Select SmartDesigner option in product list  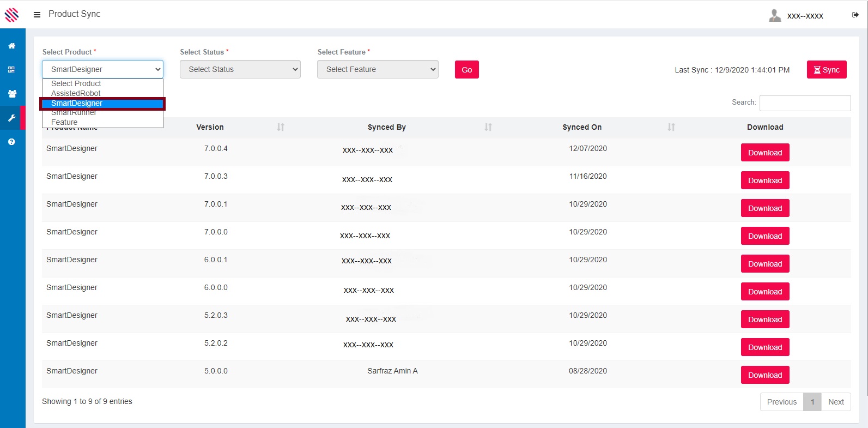[77, 103]
